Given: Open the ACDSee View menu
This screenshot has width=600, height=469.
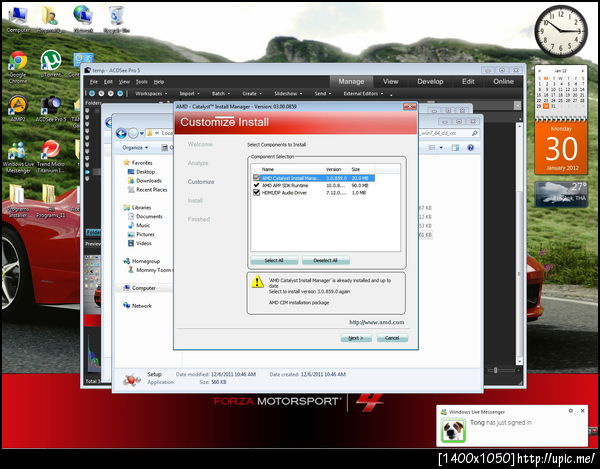Looking at the screenshot, I should pos(124,82).
